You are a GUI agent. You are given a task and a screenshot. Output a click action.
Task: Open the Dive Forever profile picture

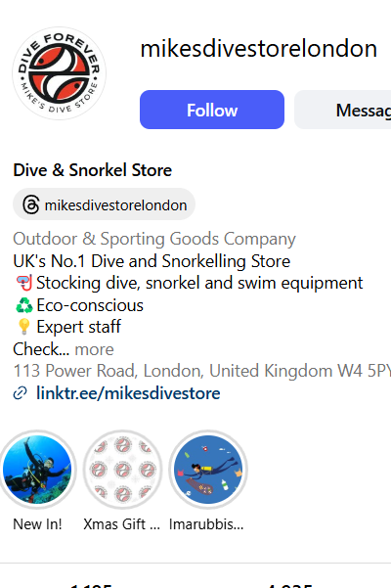(60, 73)
